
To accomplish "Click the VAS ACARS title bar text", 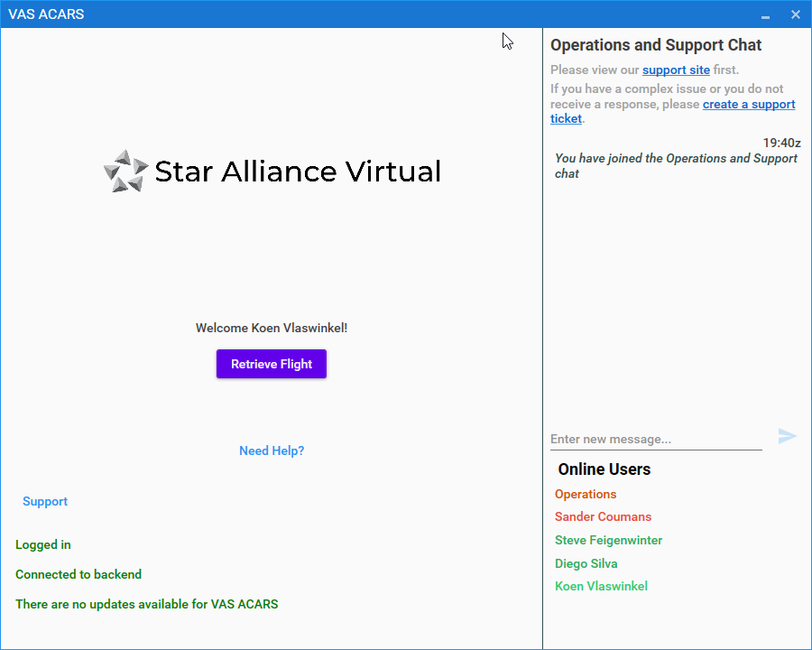I will tap(46, 14).
